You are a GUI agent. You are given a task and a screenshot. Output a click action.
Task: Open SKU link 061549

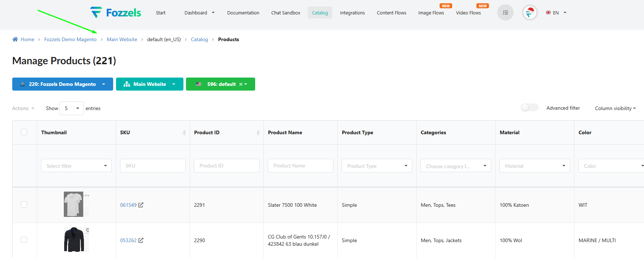128,205
